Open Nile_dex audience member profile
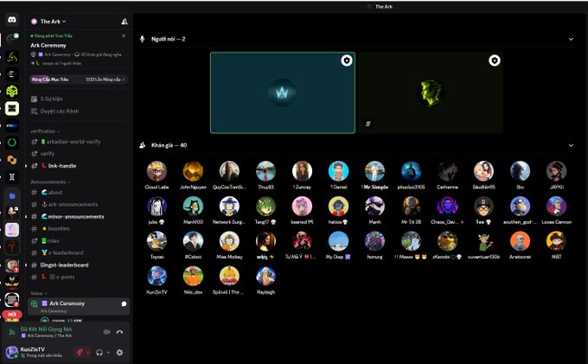 point(193,280)
